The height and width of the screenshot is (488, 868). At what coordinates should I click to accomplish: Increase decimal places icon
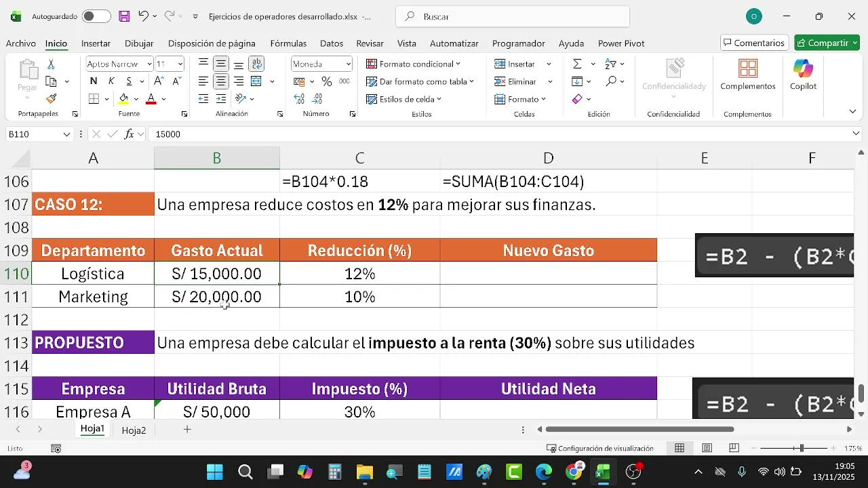click(x=299, y=99)
